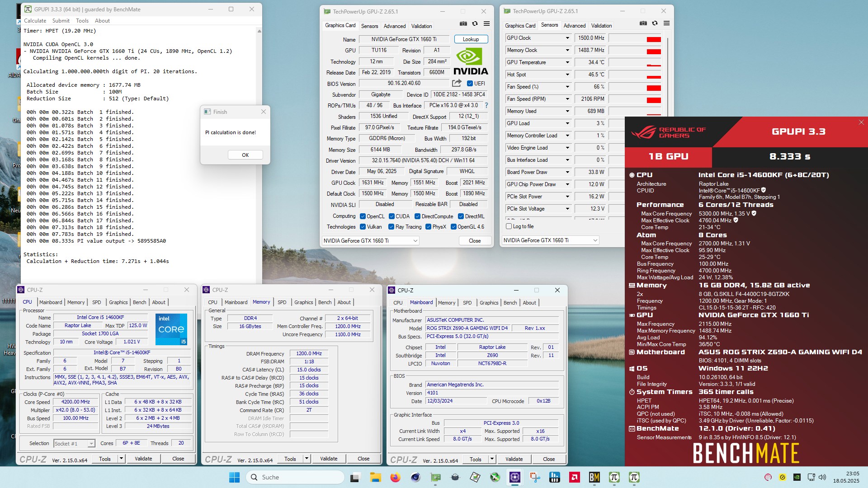Toggle the PhysX checkbox
This screenshot has height=488, width=868.
coord(428,227)
